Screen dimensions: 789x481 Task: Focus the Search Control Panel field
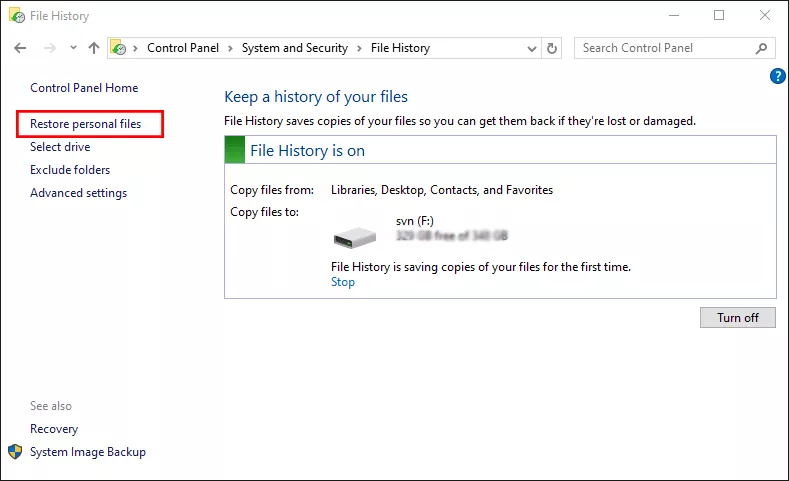[x=674, y=48]
